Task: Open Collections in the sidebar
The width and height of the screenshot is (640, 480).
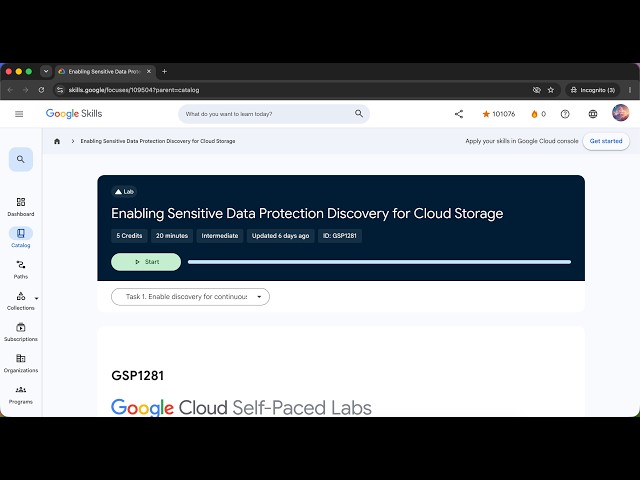Action: pos(21,301)
